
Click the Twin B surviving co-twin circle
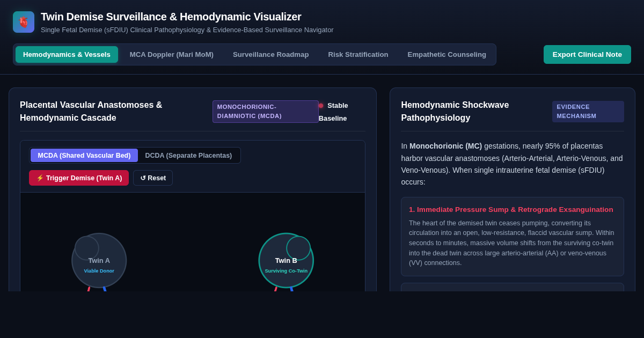click(286, 260)
